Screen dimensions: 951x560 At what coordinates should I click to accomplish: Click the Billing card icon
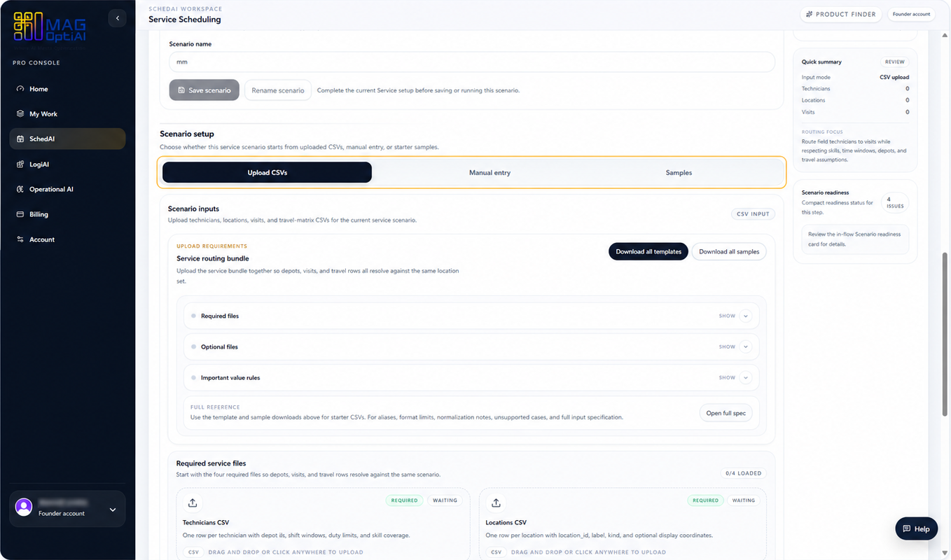click(x=20, y=214)
